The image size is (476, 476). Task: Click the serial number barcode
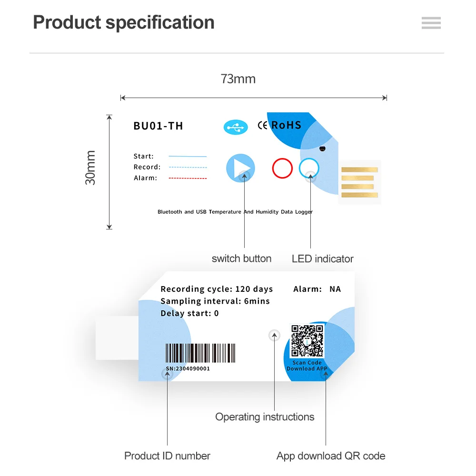click(200, 354)
